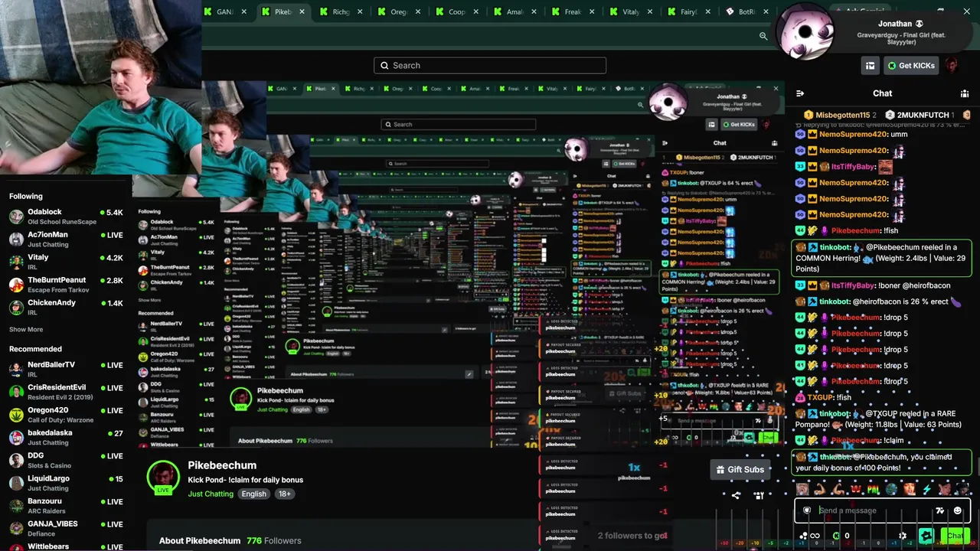Screen dimensions: 980x551
Task: Open GANJA_VIBES recommended channel
Action: pos(66,529)
